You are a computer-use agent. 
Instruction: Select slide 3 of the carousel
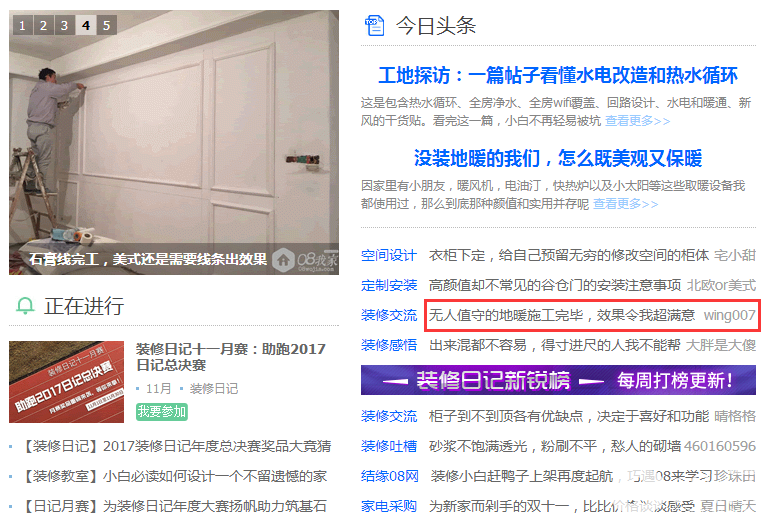click(65, 25)
